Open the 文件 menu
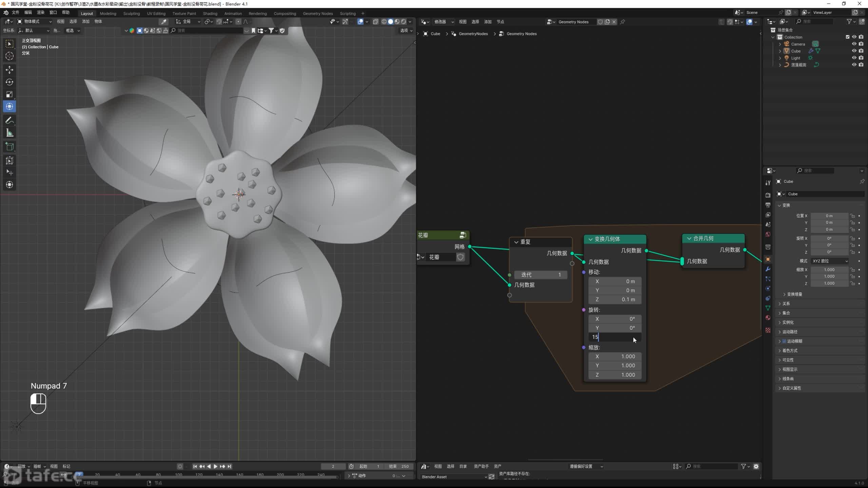This screenshot has width=868, height=488. 16,13
